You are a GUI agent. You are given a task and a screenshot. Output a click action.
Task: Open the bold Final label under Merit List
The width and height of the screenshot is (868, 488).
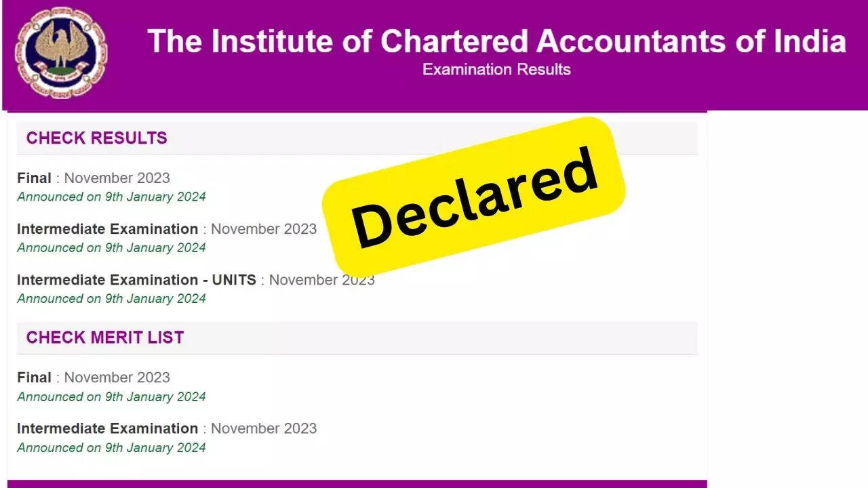34,378
